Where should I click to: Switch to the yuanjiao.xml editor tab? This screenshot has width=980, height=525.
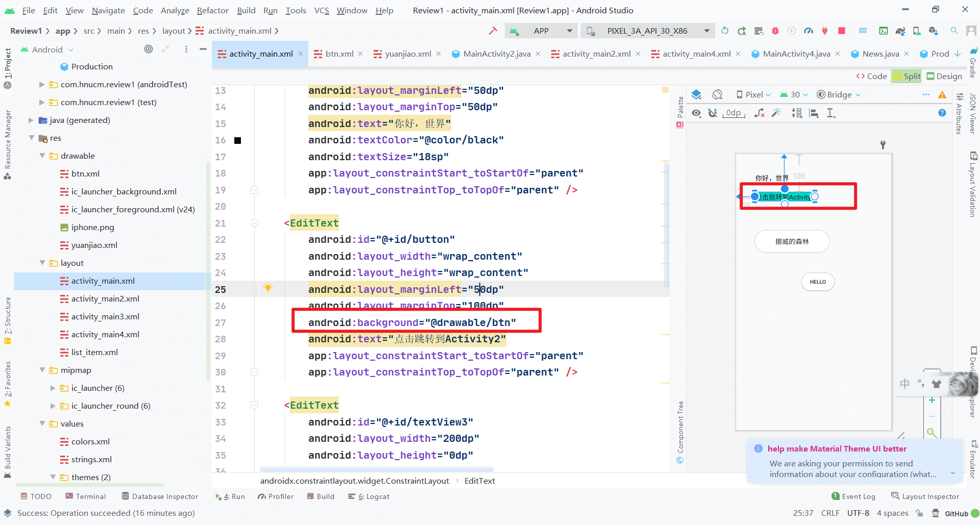coord(407,54)
